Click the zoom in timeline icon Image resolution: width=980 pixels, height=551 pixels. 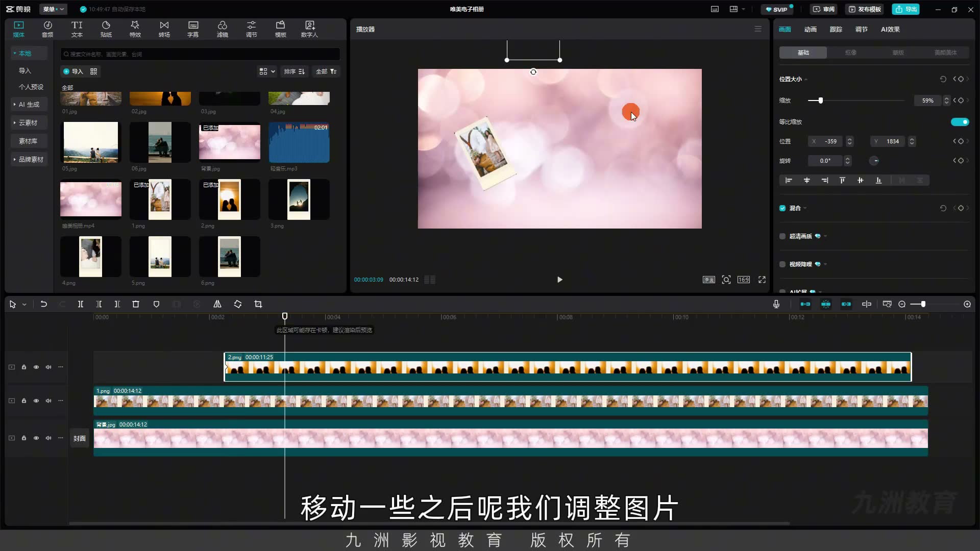(967, 304)
